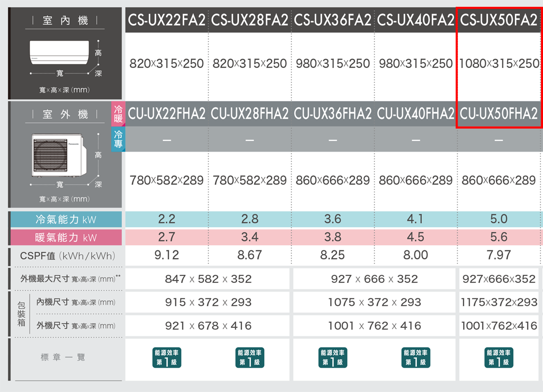Select the CSPF value 9.12 cell
543x392 pixels.
tap(167, 255)
